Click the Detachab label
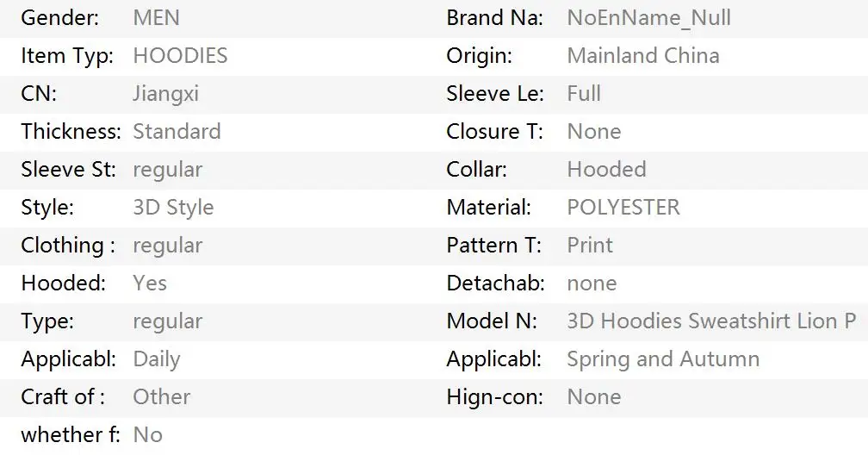This screenshot has width=868, height=455. tap(495, 284)
